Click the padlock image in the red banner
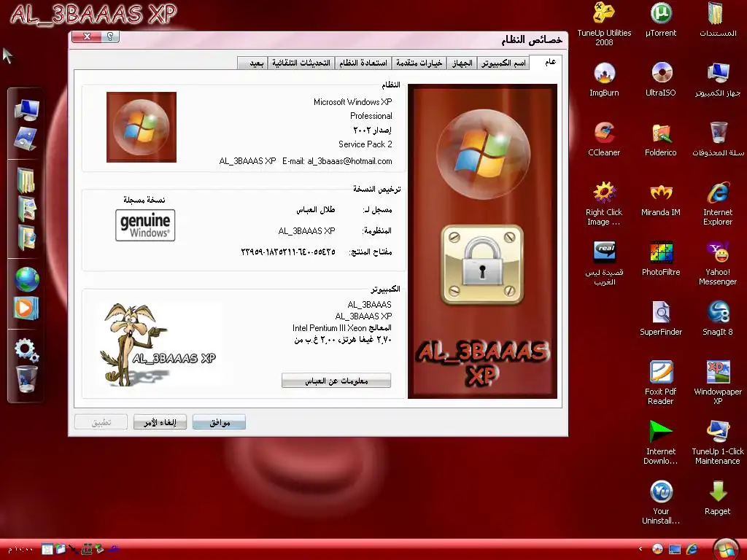 tap(482, 264)
